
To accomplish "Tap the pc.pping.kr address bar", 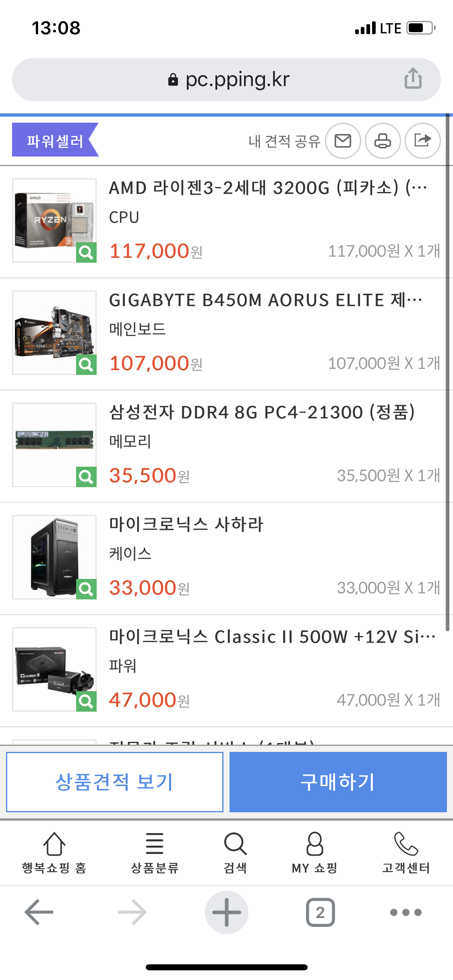I will click(226, 79).
